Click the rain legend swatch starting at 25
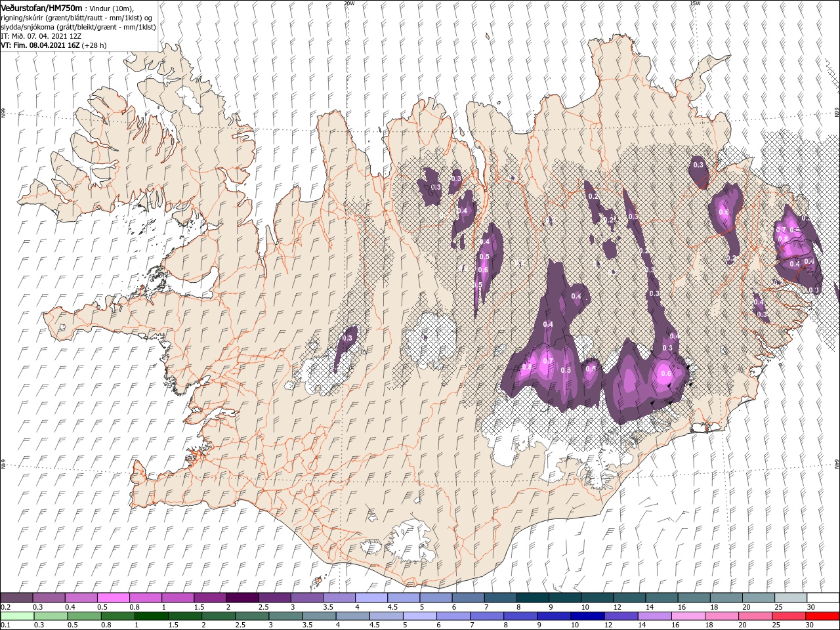 pyautogui.click(x=788, y=616)
